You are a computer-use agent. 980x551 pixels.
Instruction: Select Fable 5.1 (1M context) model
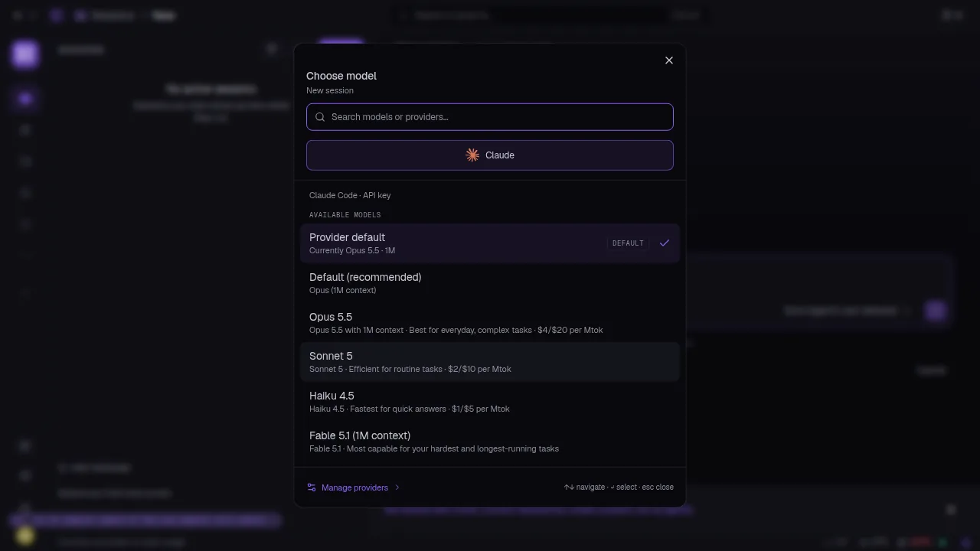pyautogui.click(x=490, y=442)
